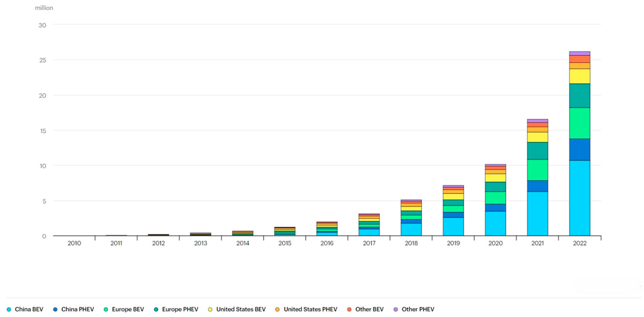Image resolution: width=644 pixels, height=317 pixels.
Task: Click the 2020 China BEV bar segment
Action: 495,223
